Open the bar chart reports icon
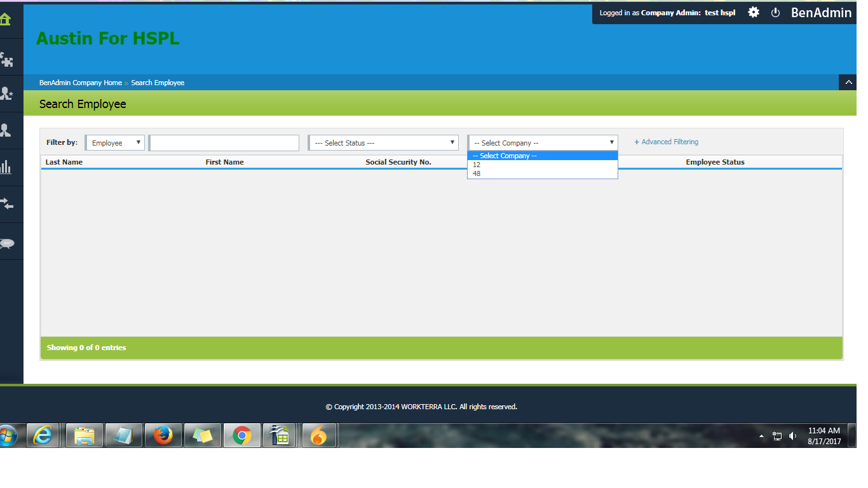The width and height of the screenshot is (868, 488). click(x=6, y=167)
